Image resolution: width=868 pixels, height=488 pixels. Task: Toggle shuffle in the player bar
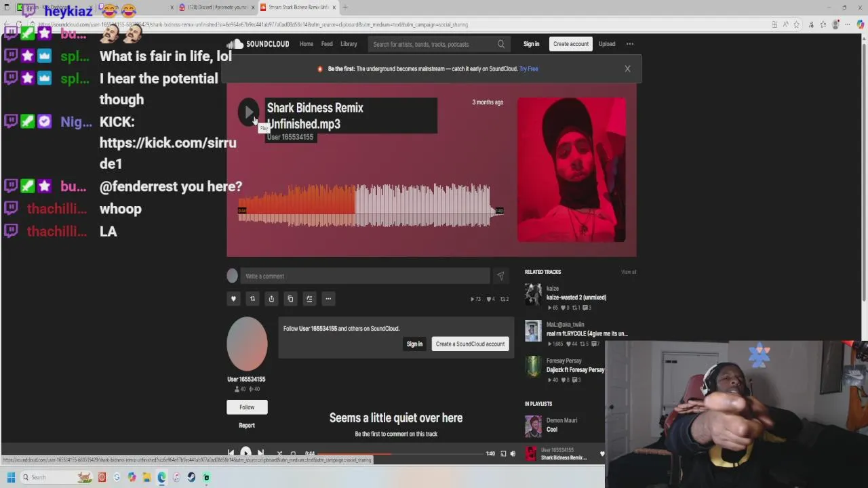click(x=279, y=453)
